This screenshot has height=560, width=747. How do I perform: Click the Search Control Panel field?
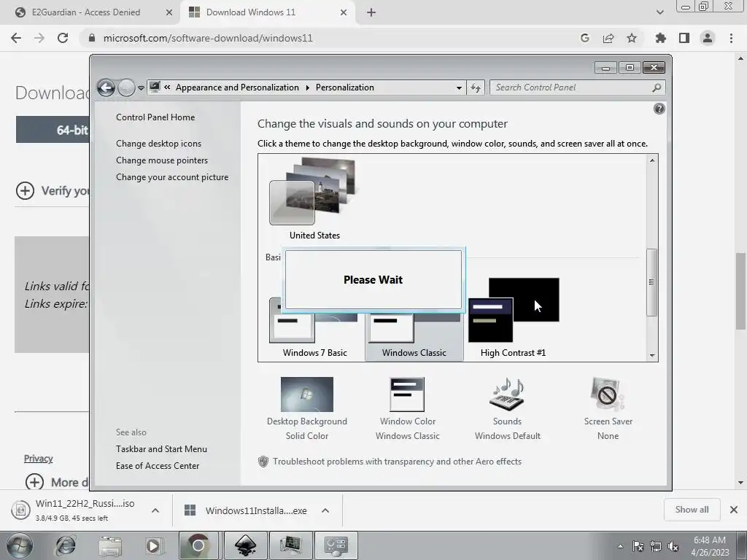click(x=578, y=87)
